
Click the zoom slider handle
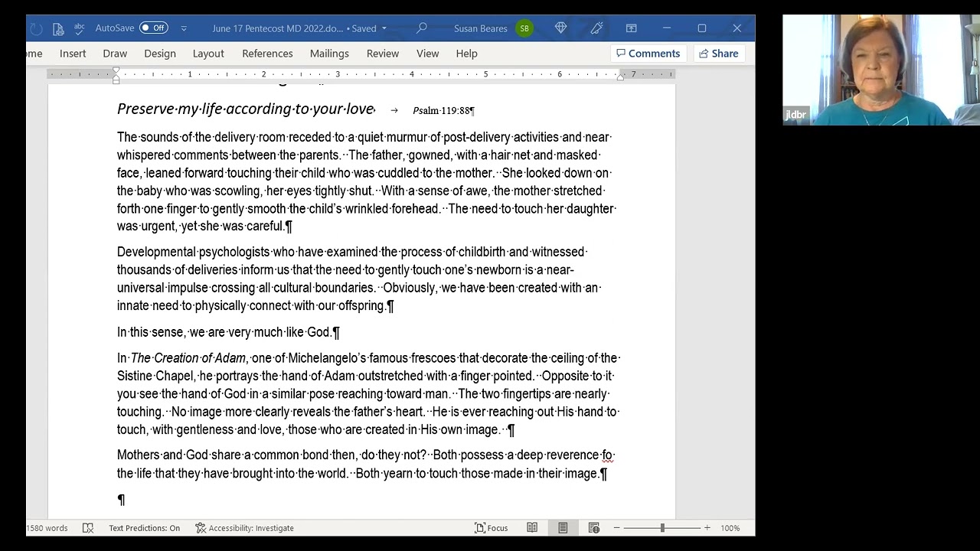coord(662,528)
